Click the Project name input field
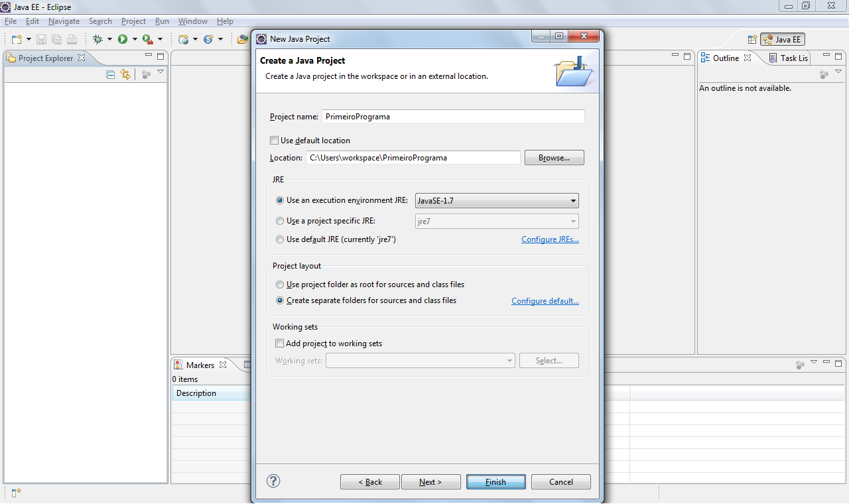The image size is (849, 504). 453,116
